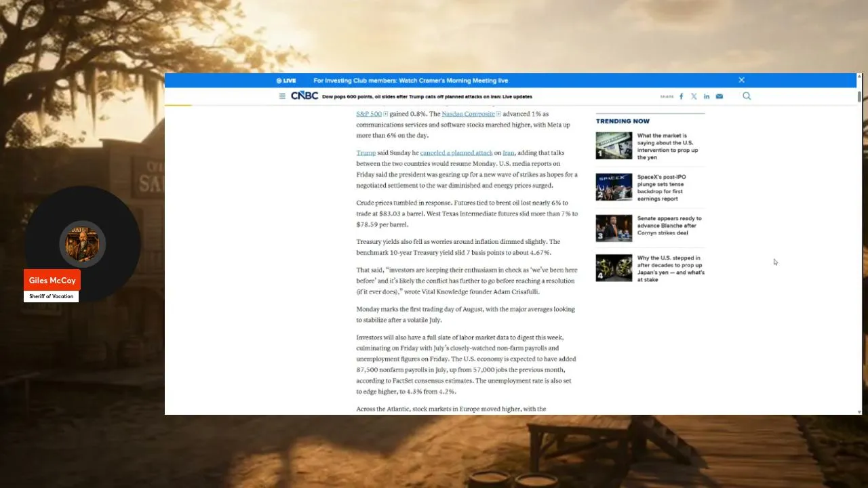868x488 pixels.
Task: Click the paragraph starting 'Treasury yields also fell'
Action: 458,247
